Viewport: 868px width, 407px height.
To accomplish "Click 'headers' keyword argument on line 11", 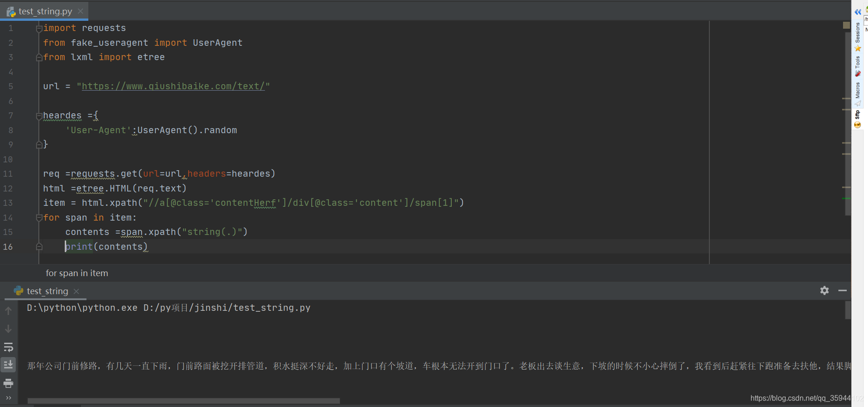I will (x=206, y=173).
